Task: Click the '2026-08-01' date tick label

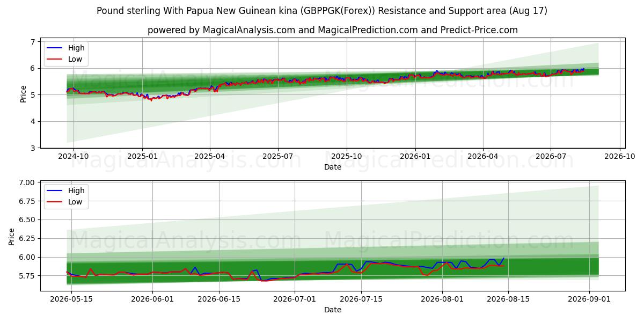Action: pos(442,299)
